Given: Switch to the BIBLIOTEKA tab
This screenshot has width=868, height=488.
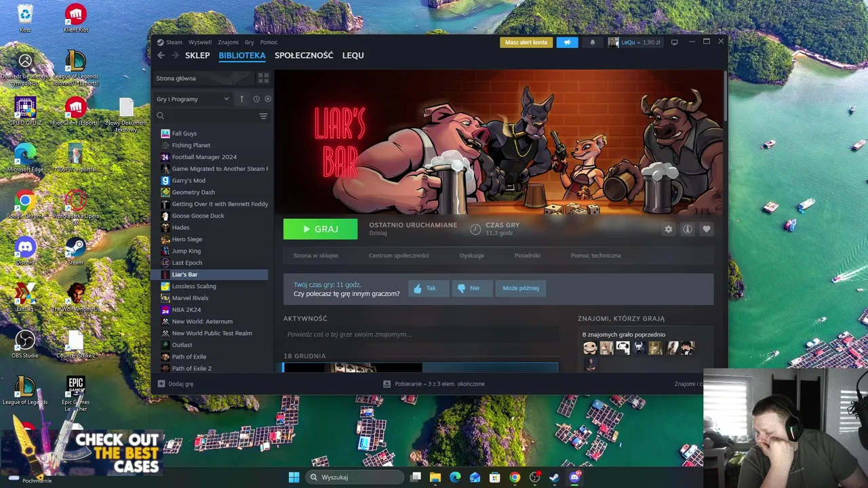Looking at the screenshot, I should 242,56.
